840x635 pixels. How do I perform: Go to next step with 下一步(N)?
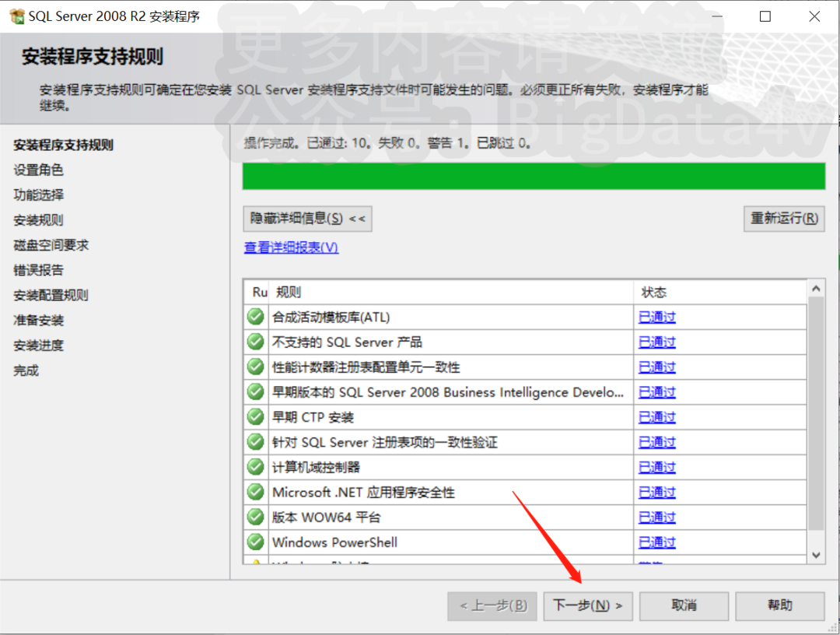[588, 606]
